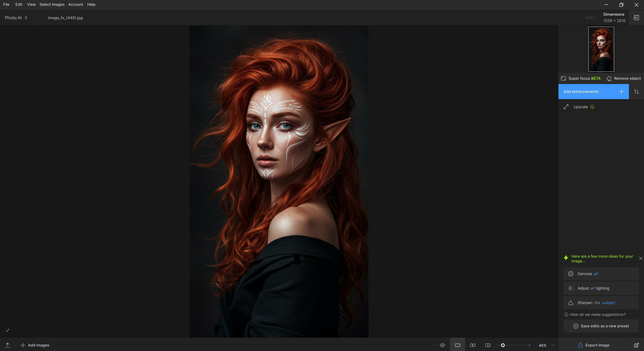
Task: Toggle original preview eye icon
Action: [442, 345]
